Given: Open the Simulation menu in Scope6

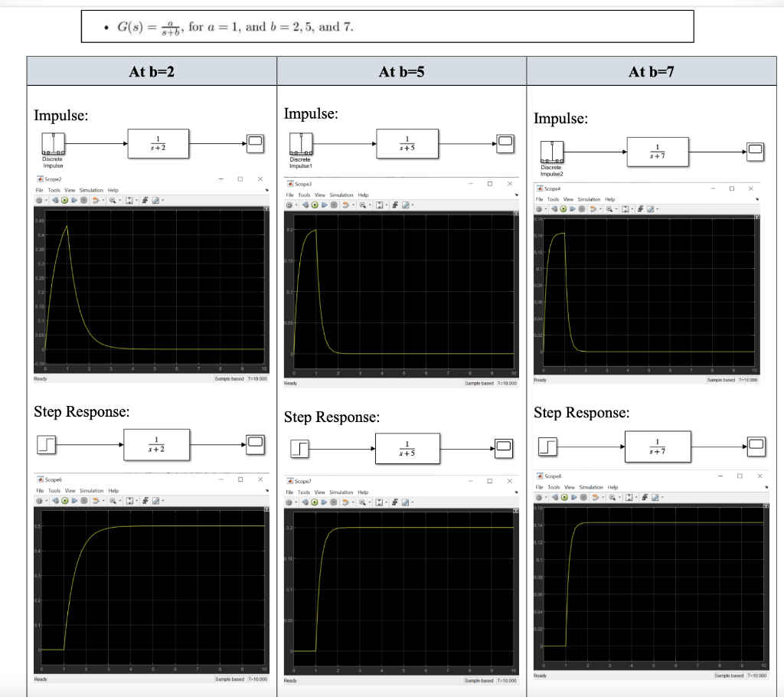Looking at the screenshot, I should (x=92, y=490).
